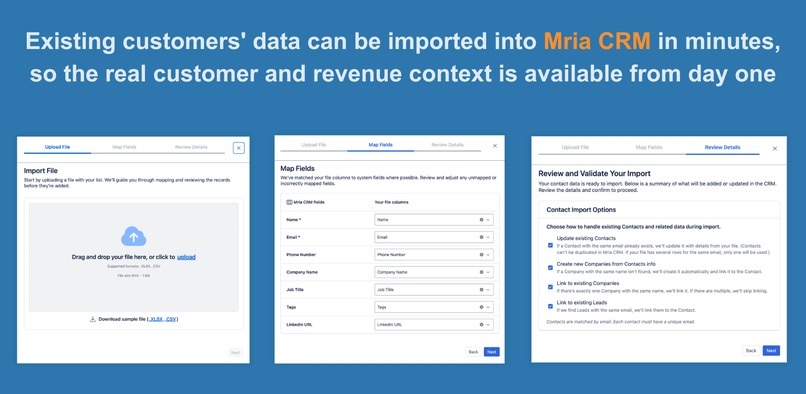Click the Tags file column select field
Image resolution: width=806 pixels, height=394 pixels.
pos(434,307)
